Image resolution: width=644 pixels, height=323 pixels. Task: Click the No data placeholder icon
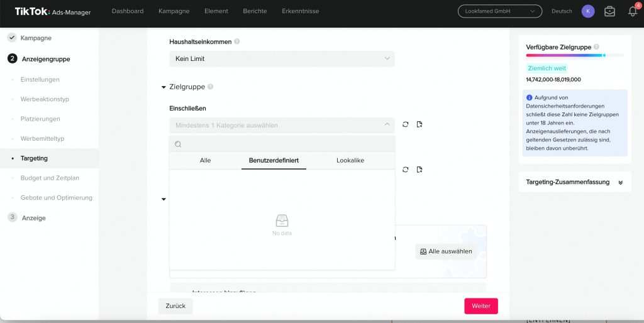click(282, 221)
